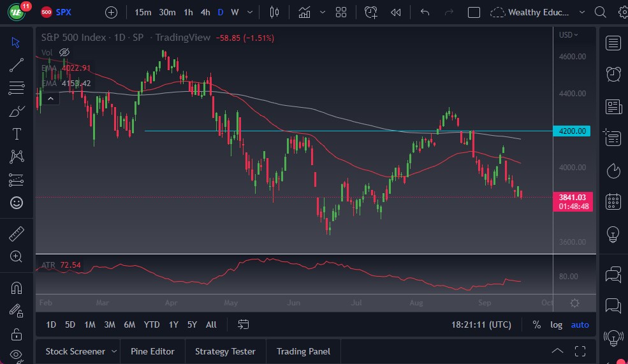Select the Trend Line drawing tool
The width and height of the screenshot is (628, 364).
(17, 64)
